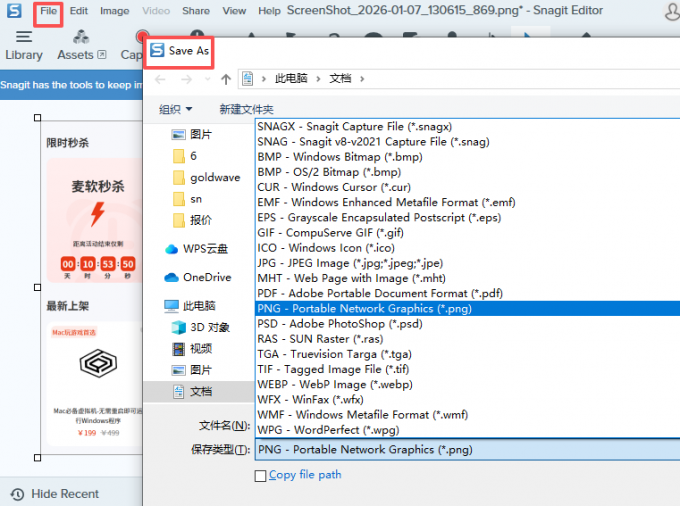Choose WPG WordPerfect format
The image size is (680, 506).
pos(468,430)
